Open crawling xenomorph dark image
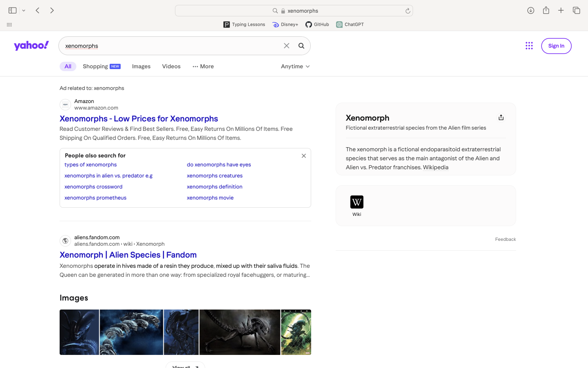This screenshot has width=588, height=368. coord(240,332)
